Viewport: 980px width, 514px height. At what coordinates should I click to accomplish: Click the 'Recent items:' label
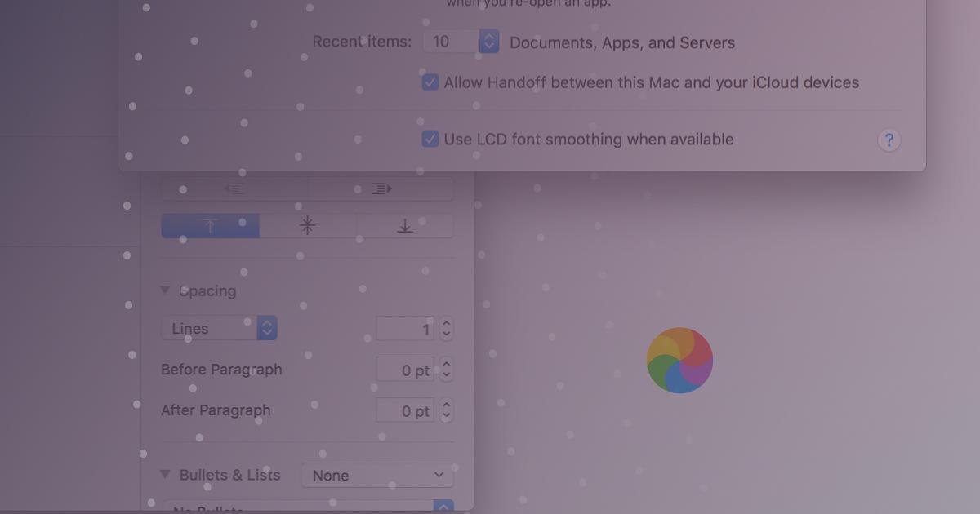[362, 42]
